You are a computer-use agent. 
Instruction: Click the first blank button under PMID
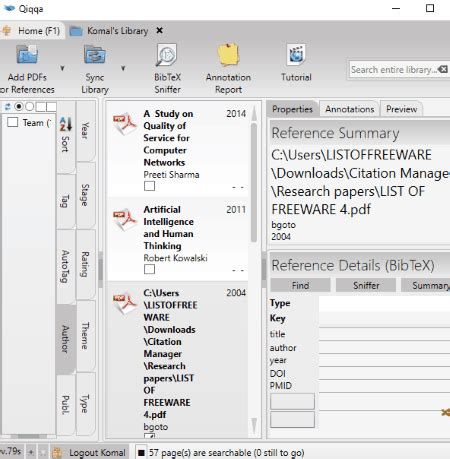pyautogui.click(x=292, y=401)
